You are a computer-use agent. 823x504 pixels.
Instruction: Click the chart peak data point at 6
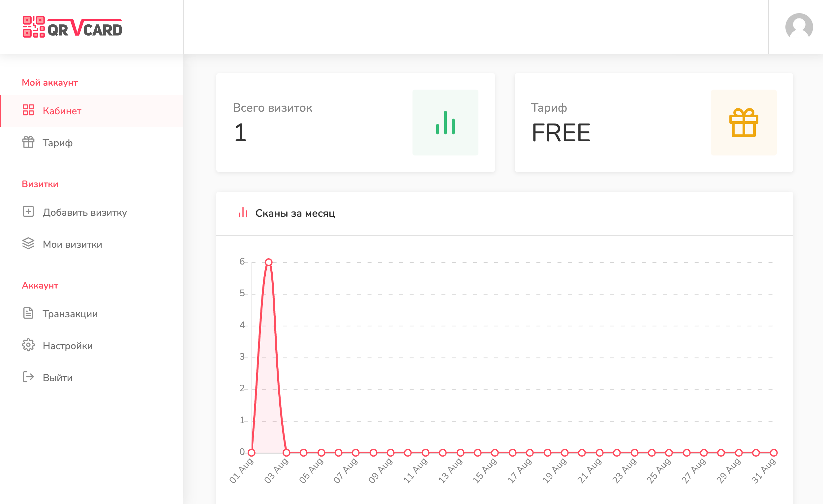[x=268, y=262]
